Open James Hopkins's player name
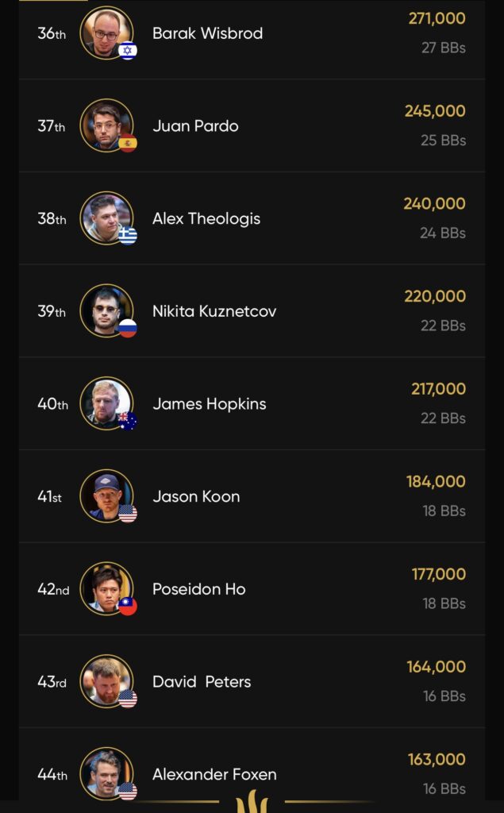This screenshot has height=813, width=504. (x=210, y=404)
